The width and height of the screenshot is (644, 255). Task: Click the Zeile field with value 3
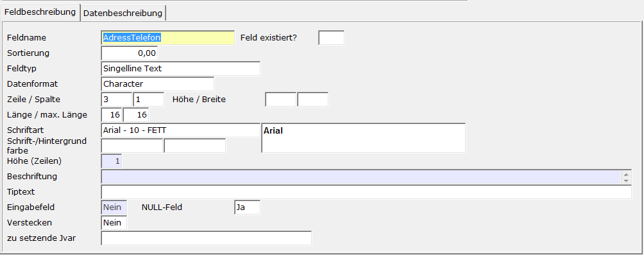pos(117,100)
